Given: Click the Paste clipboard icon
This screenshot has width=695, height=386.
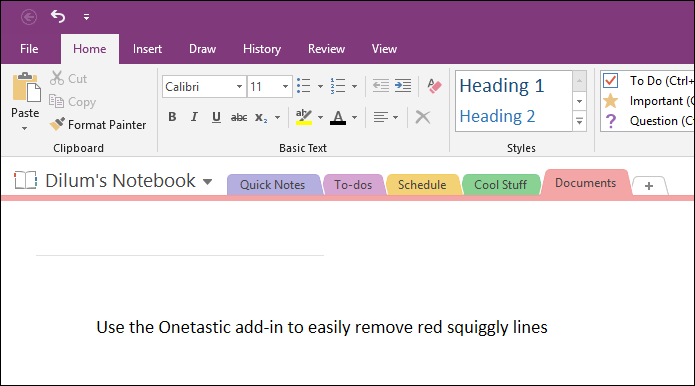Looking at the screenshot, I should click(x=26, y=87).
